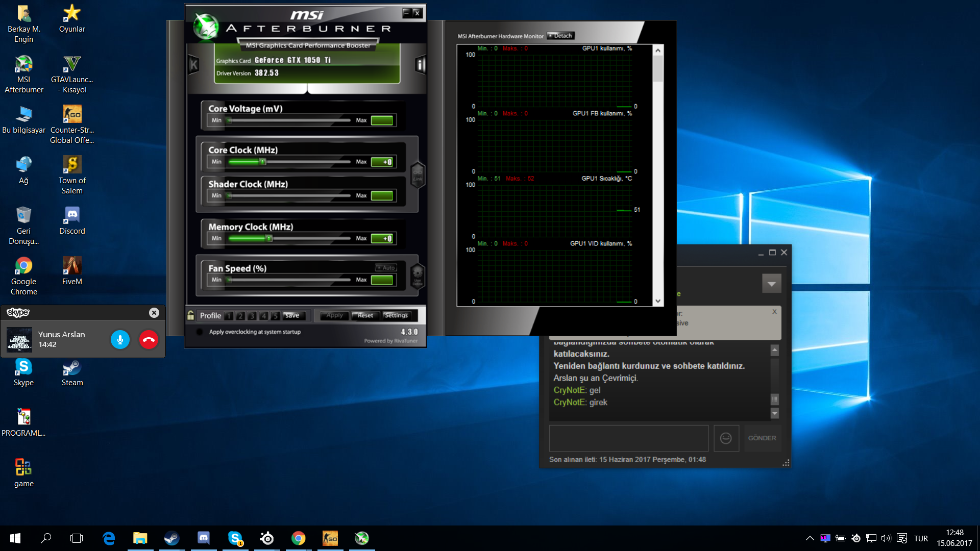Select the MSI Afterburner desktop shortcut

pos(23,74)
